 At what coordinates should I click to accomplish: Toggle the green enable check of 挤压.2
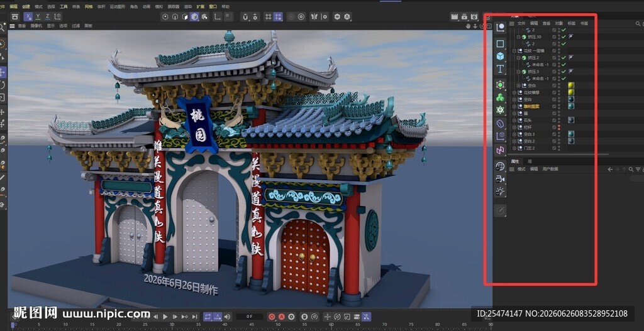(564, 58)
